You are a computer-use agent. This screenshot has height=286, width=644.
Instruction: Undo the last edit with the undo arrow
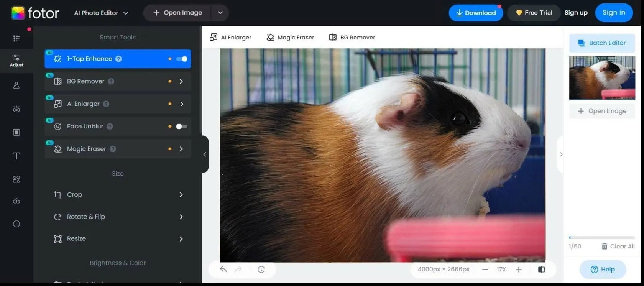(223, 270)
